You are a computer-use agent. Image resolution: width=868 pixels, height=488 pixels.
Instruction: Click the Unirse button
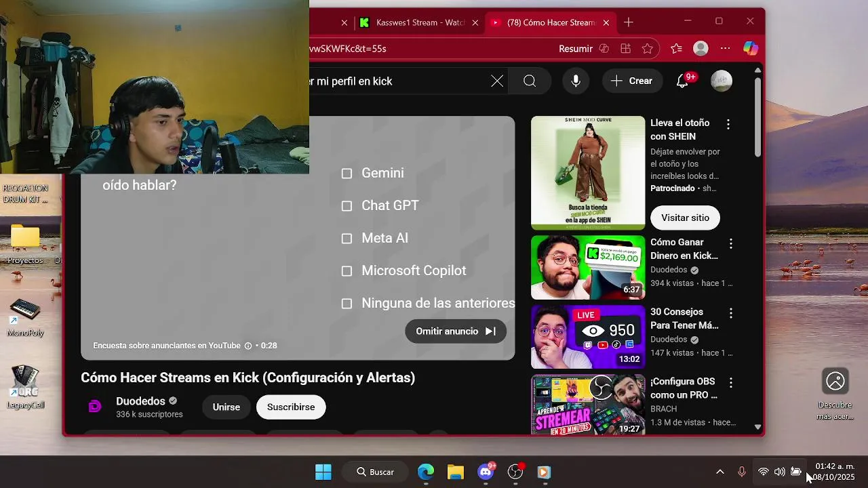(x=226, y=407)
